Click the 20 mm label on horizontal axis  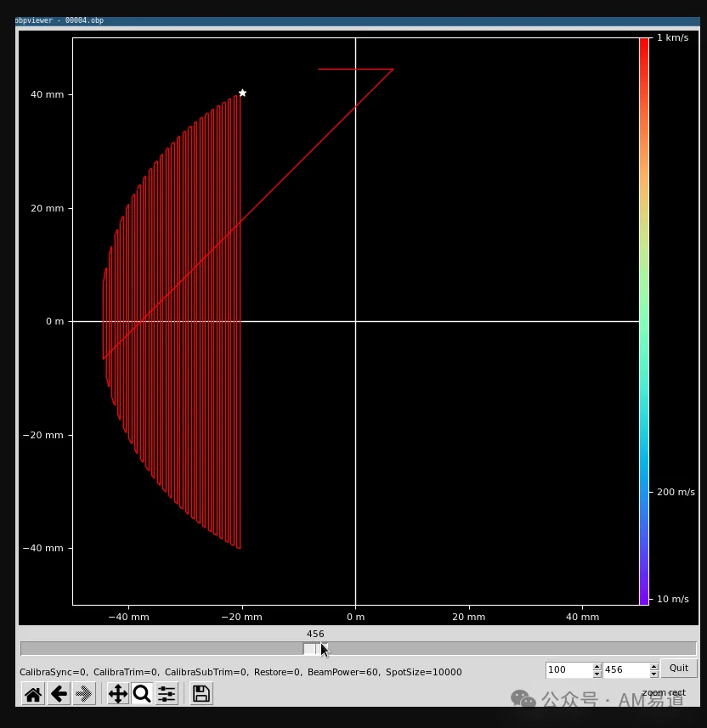click(469, 617)
